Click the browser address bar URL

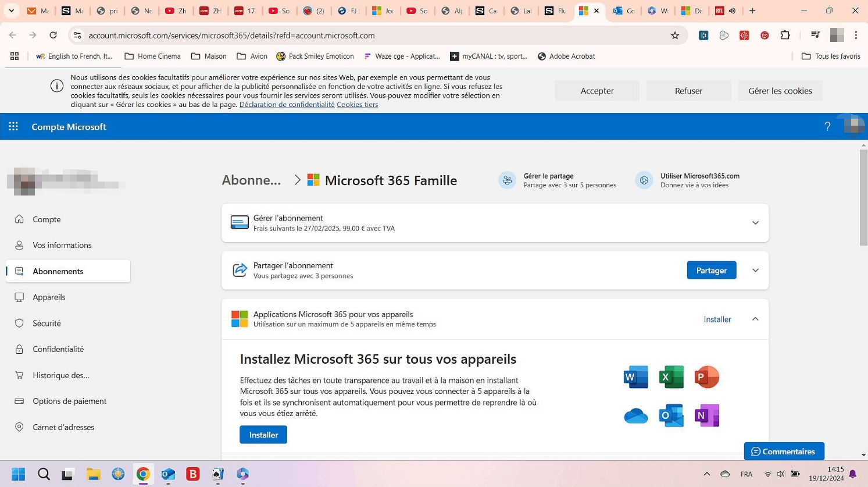click(x=231, y=35)
